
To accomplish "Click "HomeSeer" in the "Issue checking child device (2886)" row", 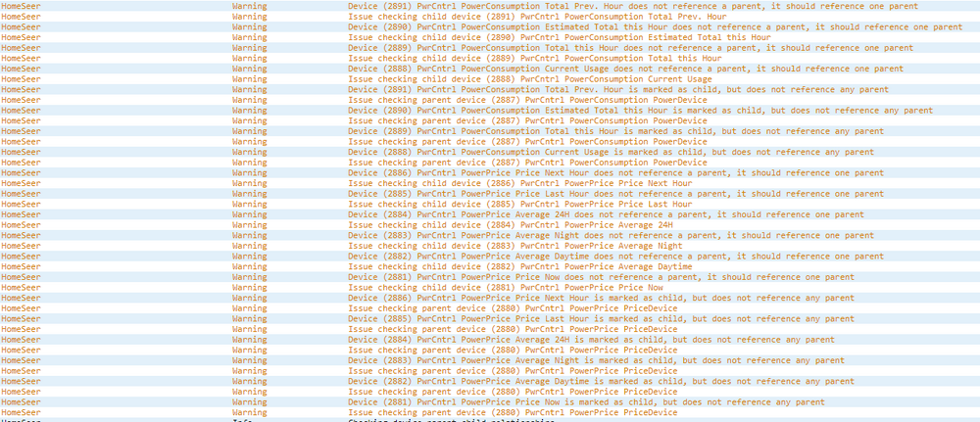I will click(21, 183).
